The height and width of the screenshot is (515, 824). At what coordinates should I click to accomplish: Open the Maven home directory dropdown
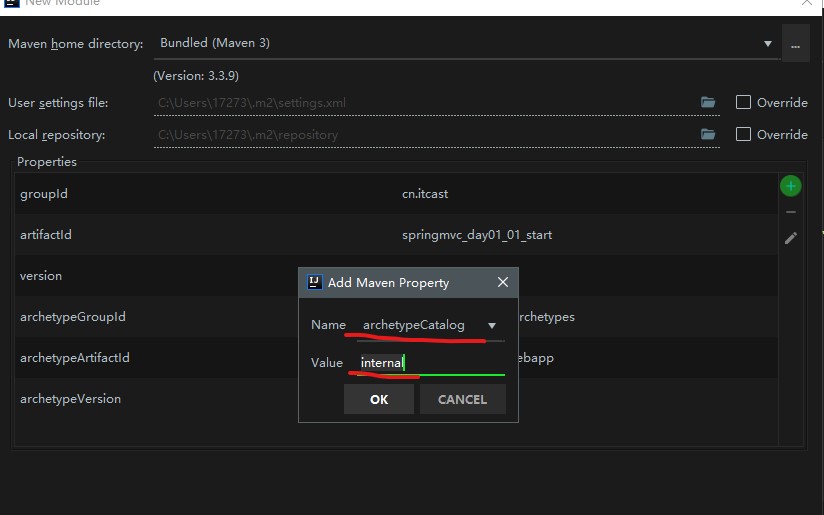(768, 44)
